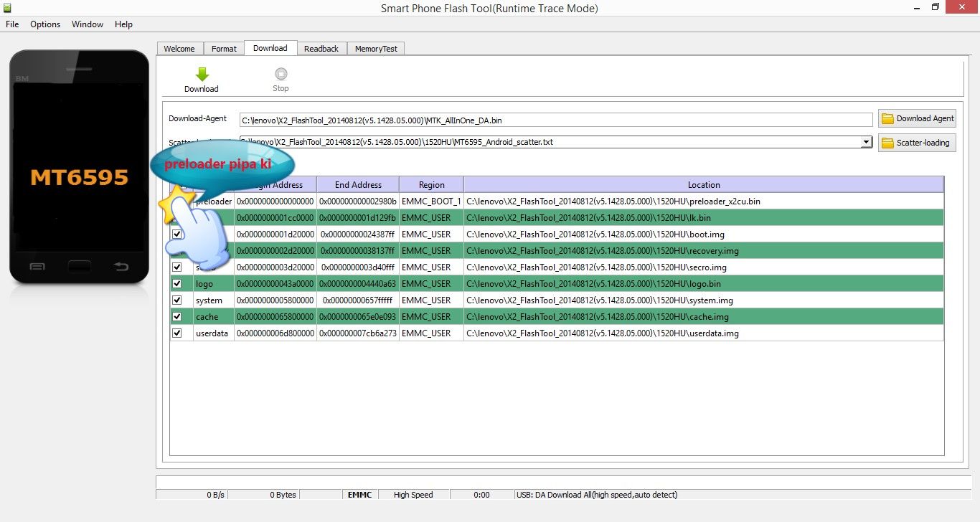Click the EMMC_BOOT_1 region cell
980x522 pixels.
pos(432,201)
